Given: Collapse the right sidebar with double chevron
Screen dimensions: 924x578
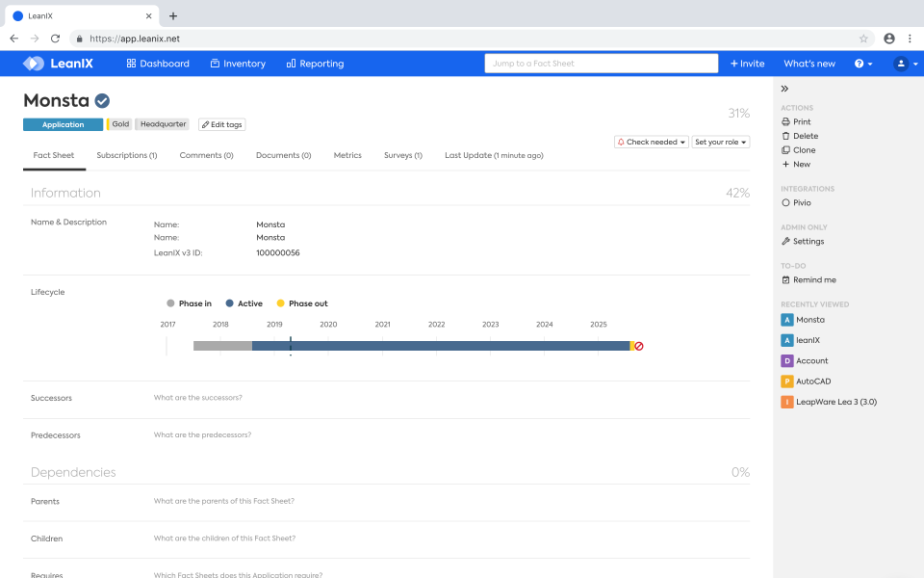Looking at the screenshot, I should tap(784, 89).
